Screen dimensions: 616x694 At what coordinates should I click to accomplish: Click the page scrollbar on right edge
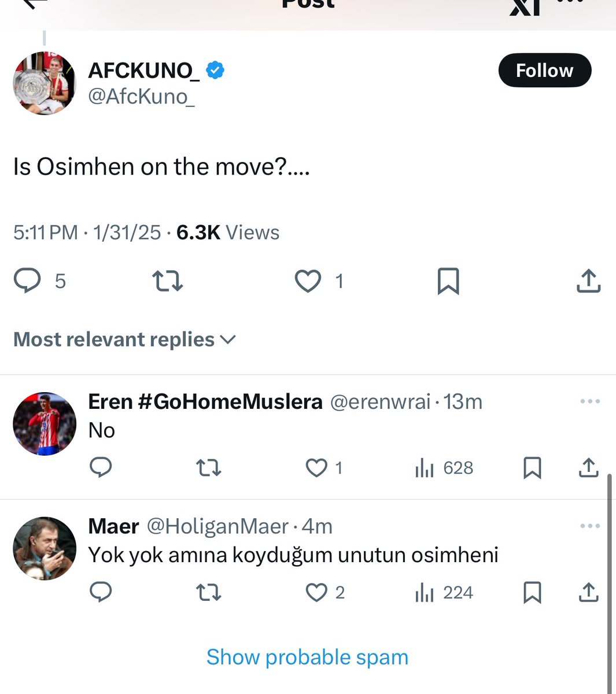tap(609, 584)
